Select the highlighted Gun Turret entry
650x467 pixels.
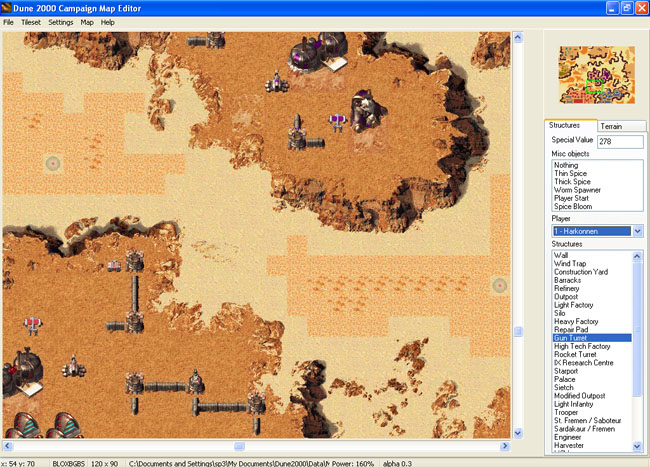click(592, 338)
